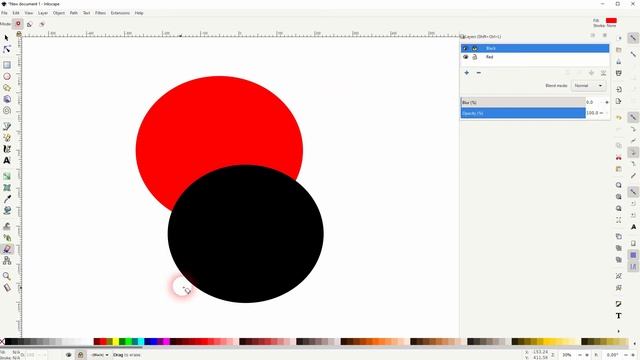Screen dimensions: 640x360
Task: Increase the Blur value with plus
Action: (x=607, y=102)
